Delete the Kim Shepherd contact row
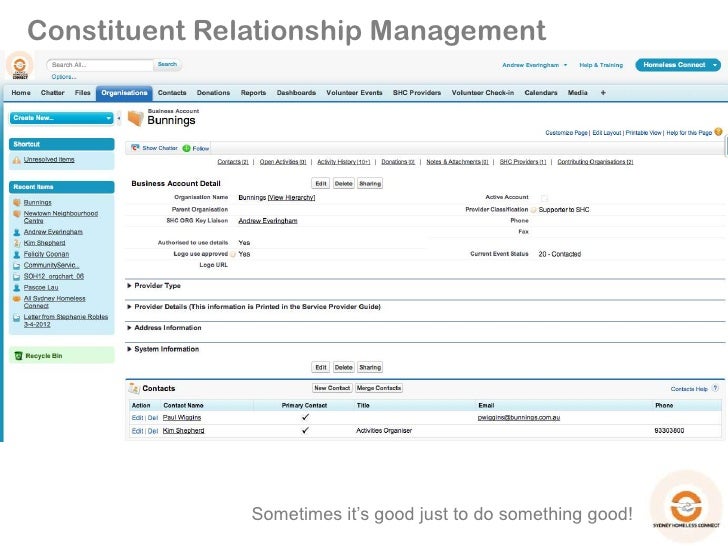 (153, 431)
